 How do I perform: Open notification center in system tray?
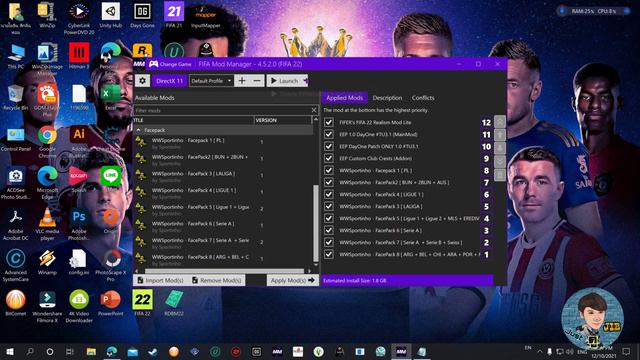pyautogui.click(x=627, y=351)
